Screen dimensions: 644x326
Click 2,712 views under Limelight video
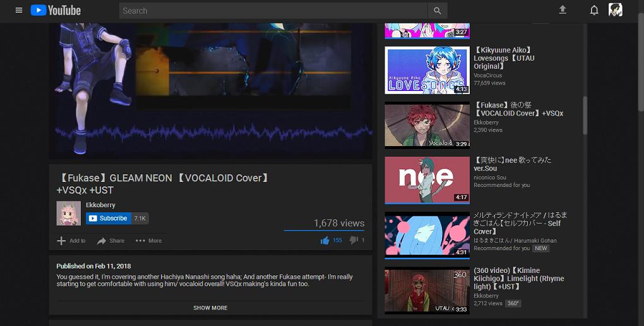[488, 303]
